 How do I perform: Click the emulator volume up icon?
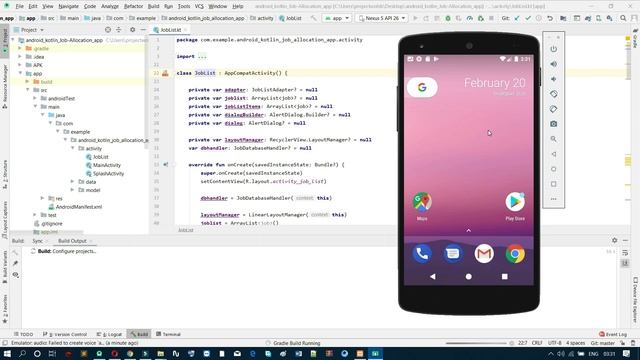click(x=553, y=64)
